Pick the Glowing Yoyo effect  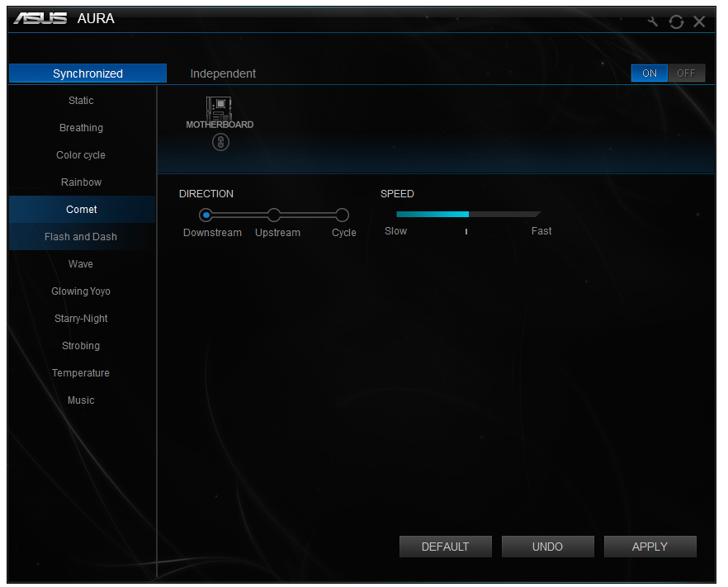[x=81, y=291]
